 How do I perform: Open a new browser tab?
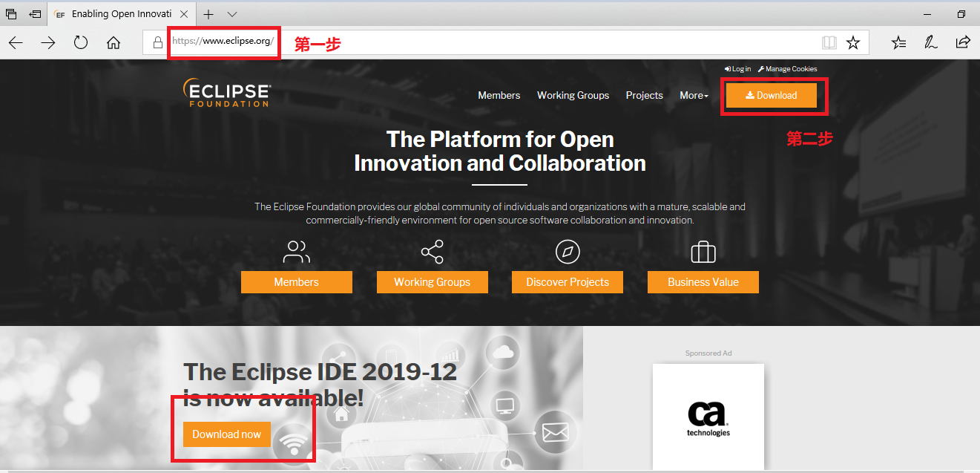click(208, 14)
